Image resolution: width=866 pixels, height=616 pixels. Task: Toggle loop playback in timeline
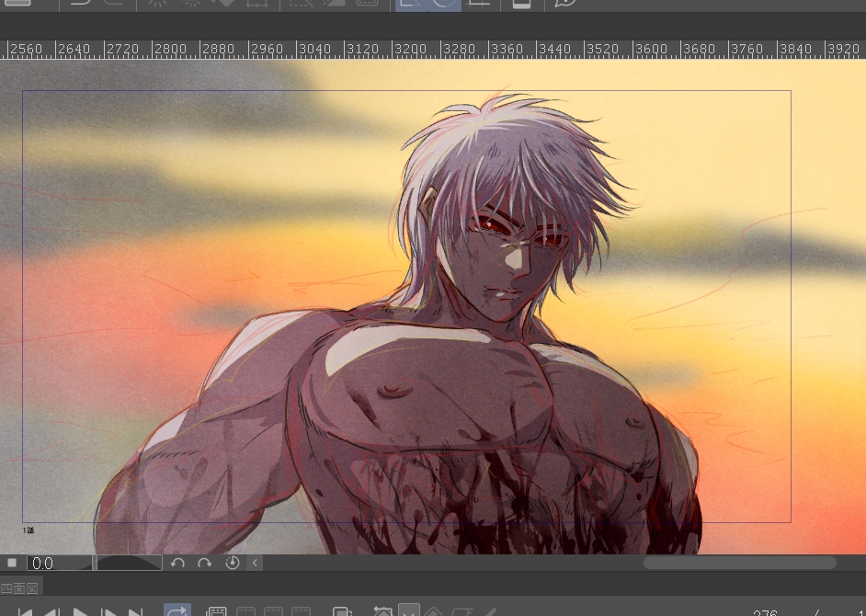coord(177,611)
